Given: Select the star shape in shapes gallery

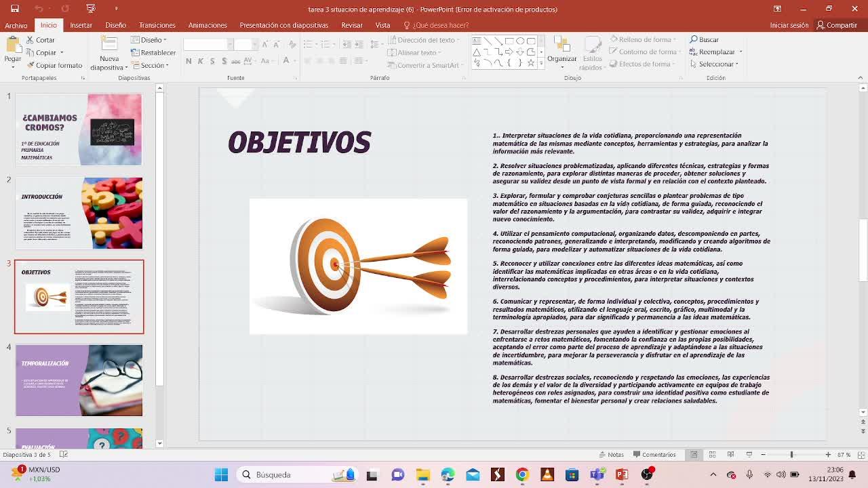Looking at the screenshot, I should (531, 62).
